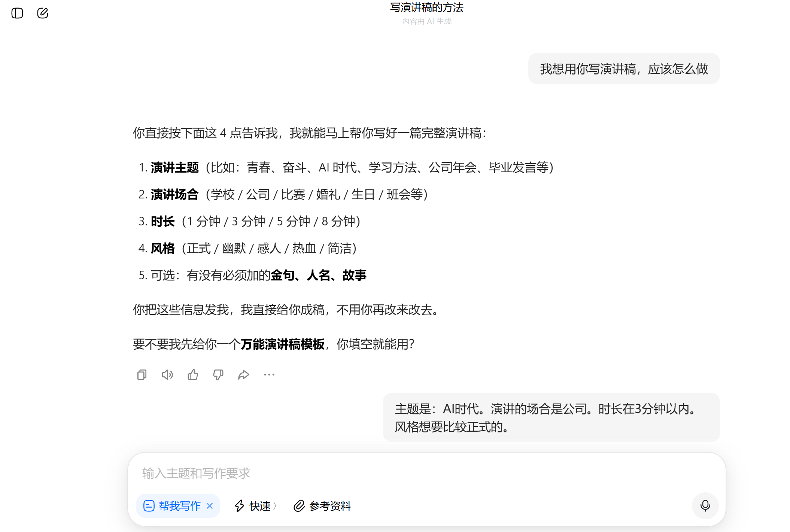Copy the AI response text

click(x=142, y=375)
